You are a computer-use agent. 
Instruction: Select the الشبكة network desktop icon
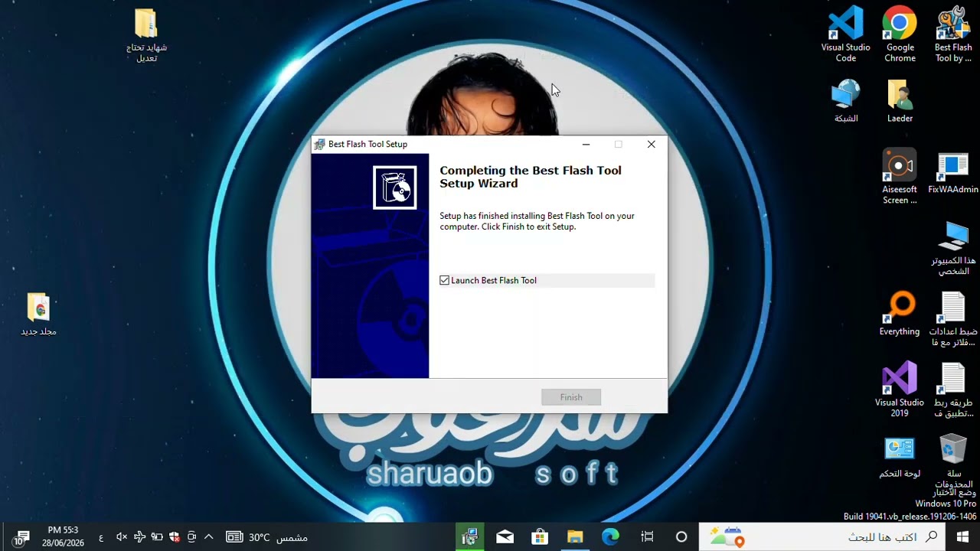point(846,101)
